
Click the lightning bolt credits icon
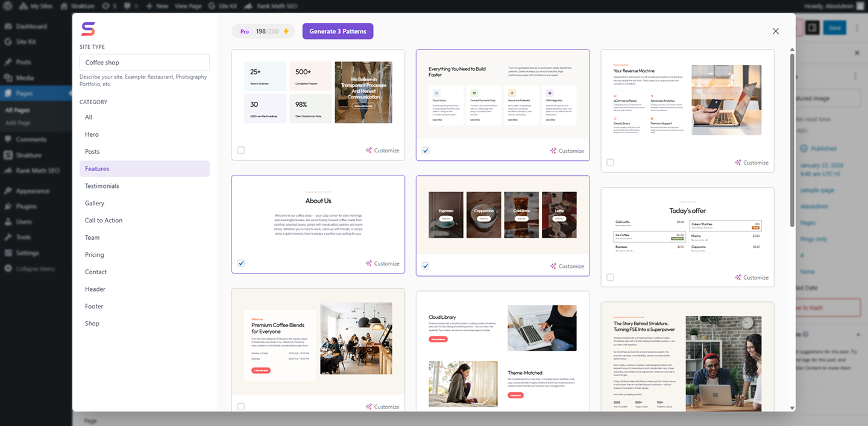click(286, 31)
